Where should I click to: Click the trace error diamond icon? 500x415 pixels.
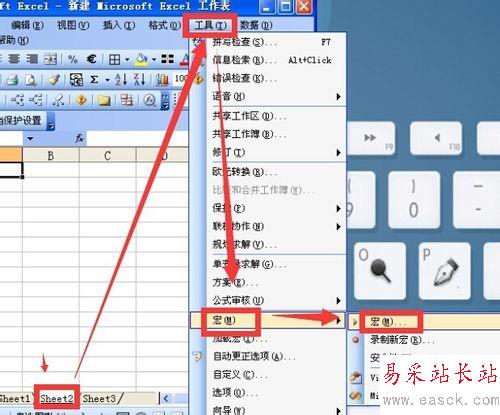(81, 100)
